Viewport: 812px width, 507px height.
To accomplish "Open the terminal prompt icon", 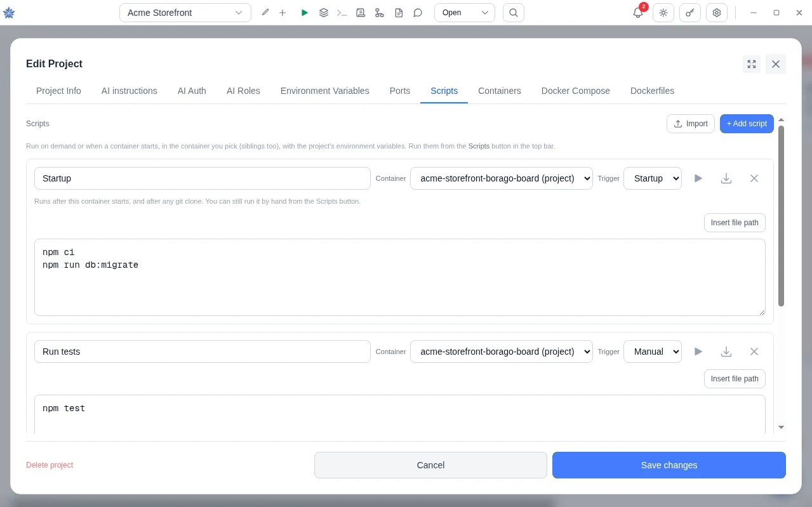I will point(342,13).
